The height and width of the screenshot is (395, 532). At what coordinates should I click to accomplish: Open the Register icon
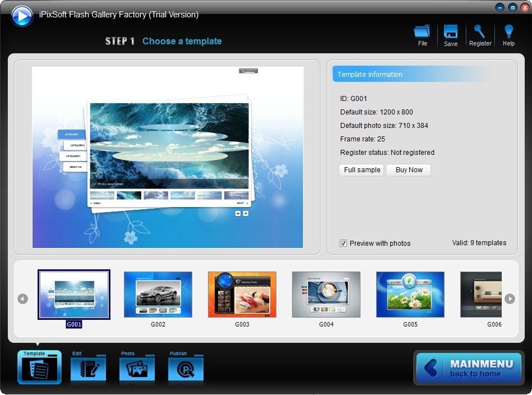(x=480, y=34)
